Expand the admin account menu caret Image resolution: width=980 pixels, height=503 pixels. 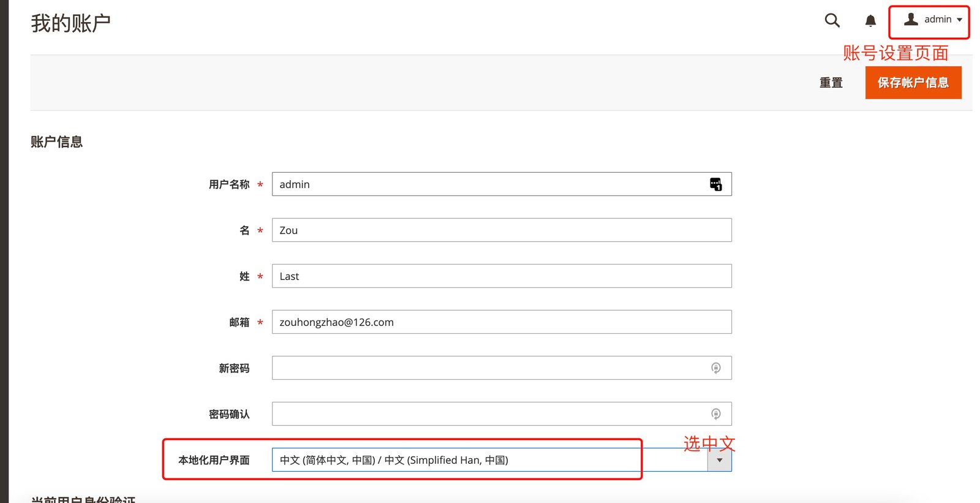tap(959, 20)
